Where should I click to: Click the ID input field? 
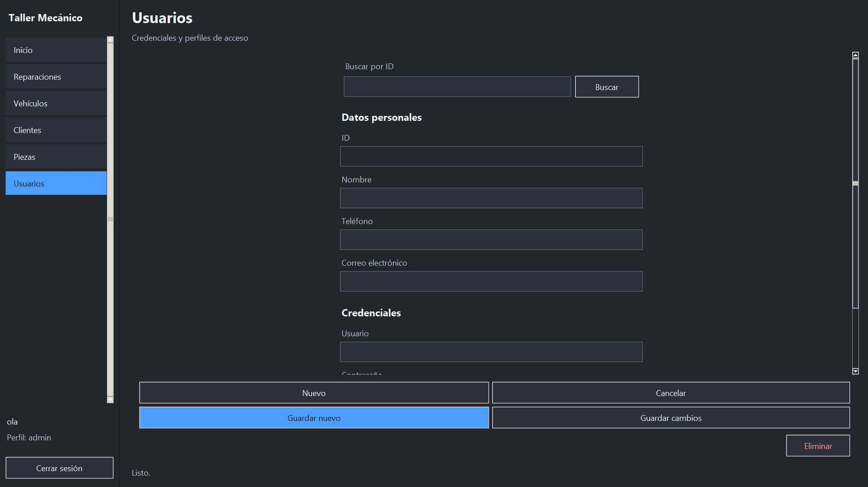tap(491, 157)
